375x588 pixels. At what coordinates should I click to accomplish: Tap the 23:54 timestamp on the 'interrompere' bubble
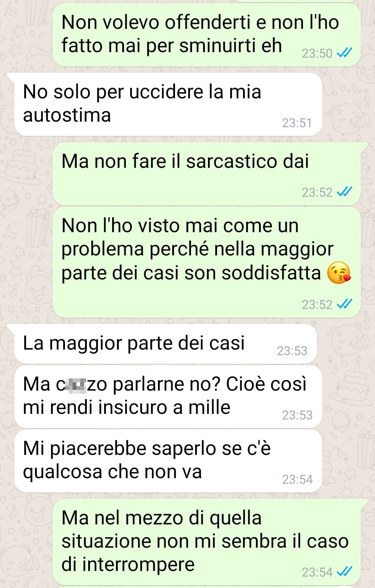click(317, 572)
